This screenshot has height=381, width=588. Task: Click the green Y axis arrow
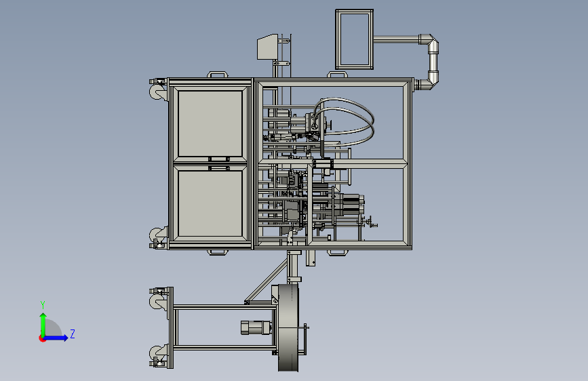pos(43,325)
